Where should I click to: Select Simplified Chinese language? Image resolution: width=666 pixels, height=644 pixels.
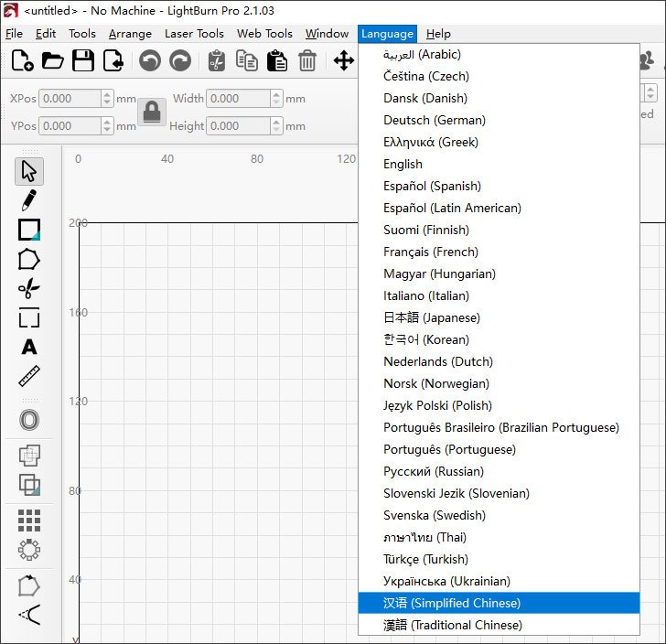(499, 603)
